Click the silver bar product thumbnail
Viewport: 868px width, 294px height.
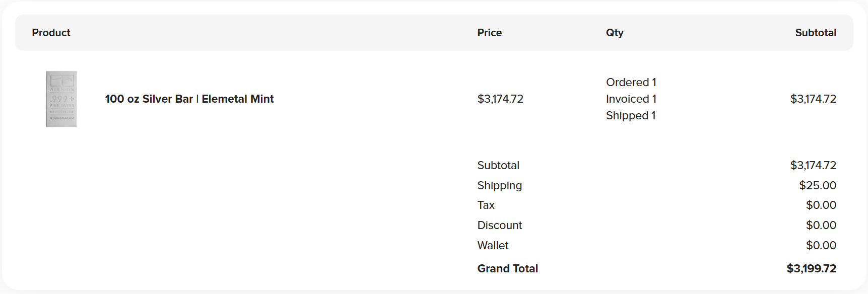(61, 99)
